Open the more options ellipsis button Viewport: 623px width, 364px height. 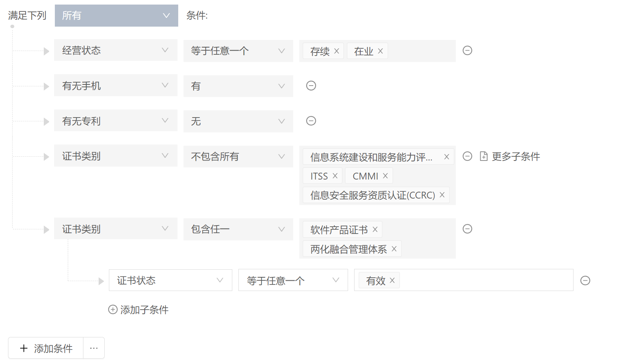[x=94, y=348]
